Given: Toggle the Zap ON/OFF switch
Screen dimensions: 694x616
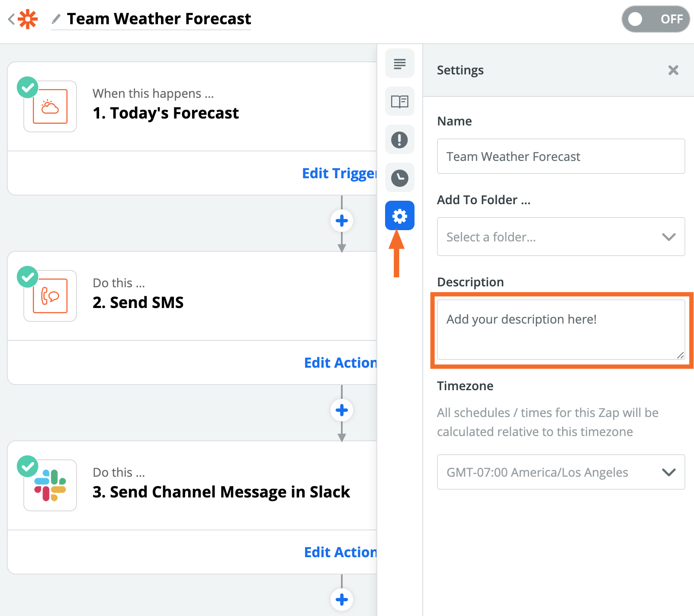Looking at the screenshot, I should point(655,19).
